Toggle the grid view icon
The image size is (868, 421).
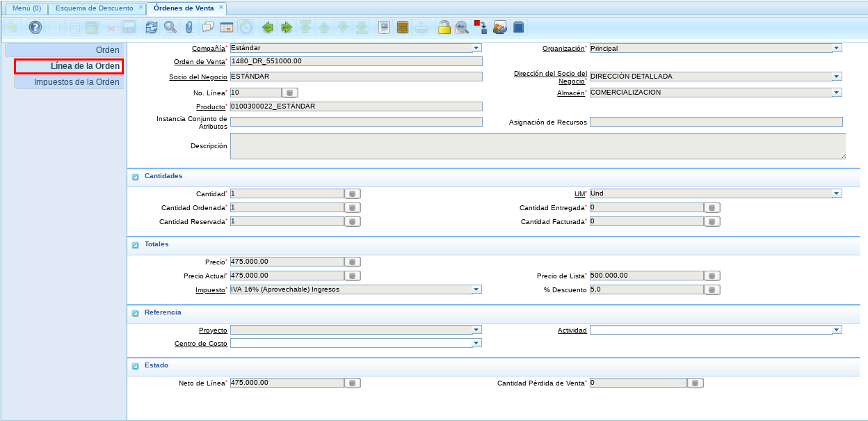[x=226, y=28]
